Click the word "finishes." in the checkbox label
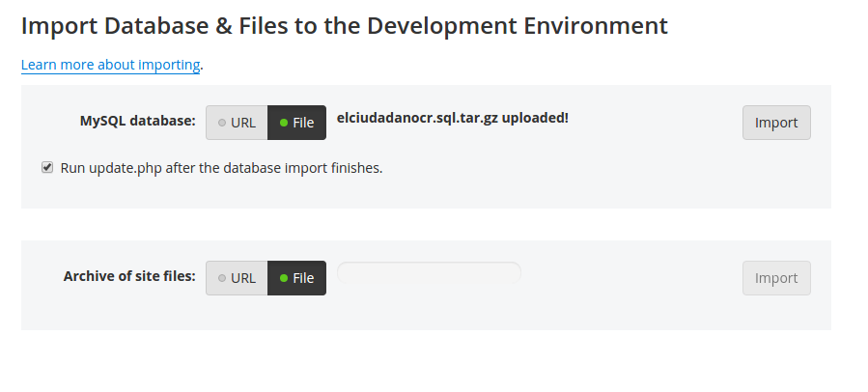The image size is (868, 392). (x=355, y=168)
